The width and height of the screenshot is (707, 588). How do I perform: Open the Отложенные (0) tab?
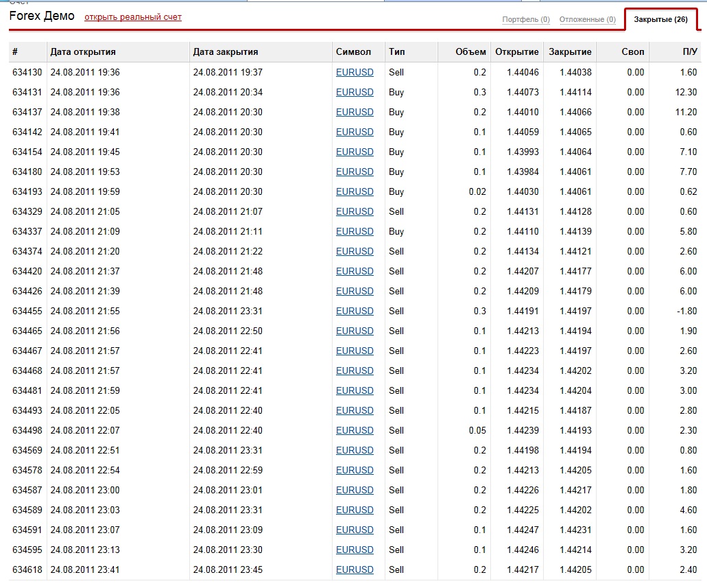point(587,19)
